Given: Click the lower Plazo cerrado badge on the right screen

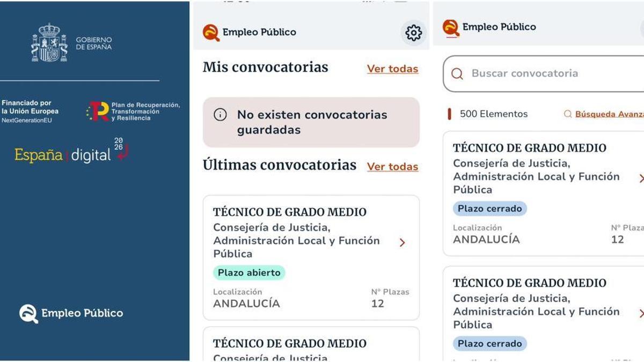Looking at the screenshot, I should coord(489,344).
